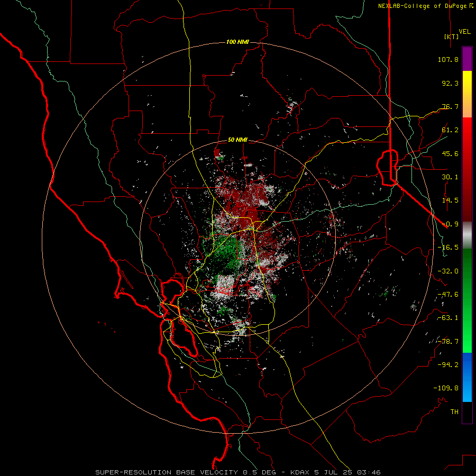The width and height of the screenshot is (476, 476).
Task: Click the 61.2 legend value
Action: pyautogui.click(x=450, y=130)
